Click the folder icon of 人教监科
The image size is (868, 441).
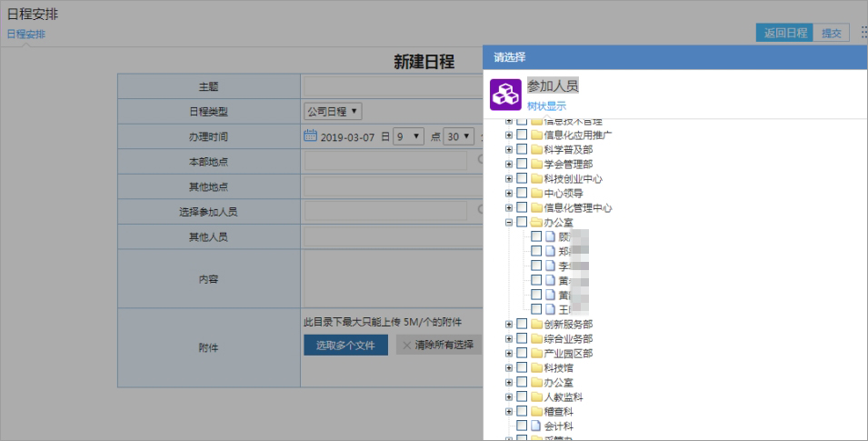[536, 396]
